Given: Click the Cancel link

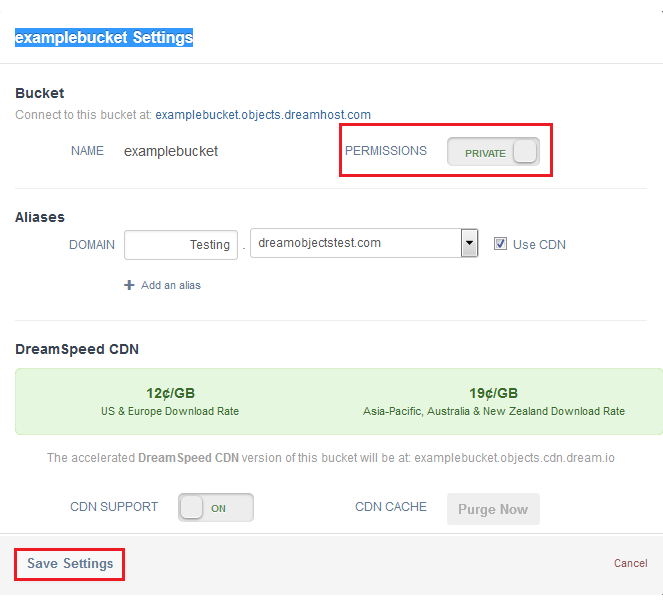Looking at the screenshot, I should coord(630,563).
